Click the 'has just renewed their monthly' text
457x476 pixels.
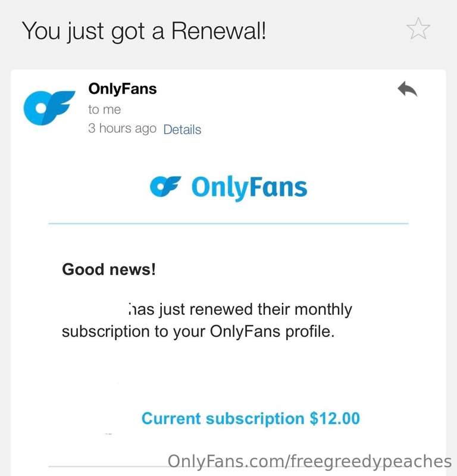240,309
